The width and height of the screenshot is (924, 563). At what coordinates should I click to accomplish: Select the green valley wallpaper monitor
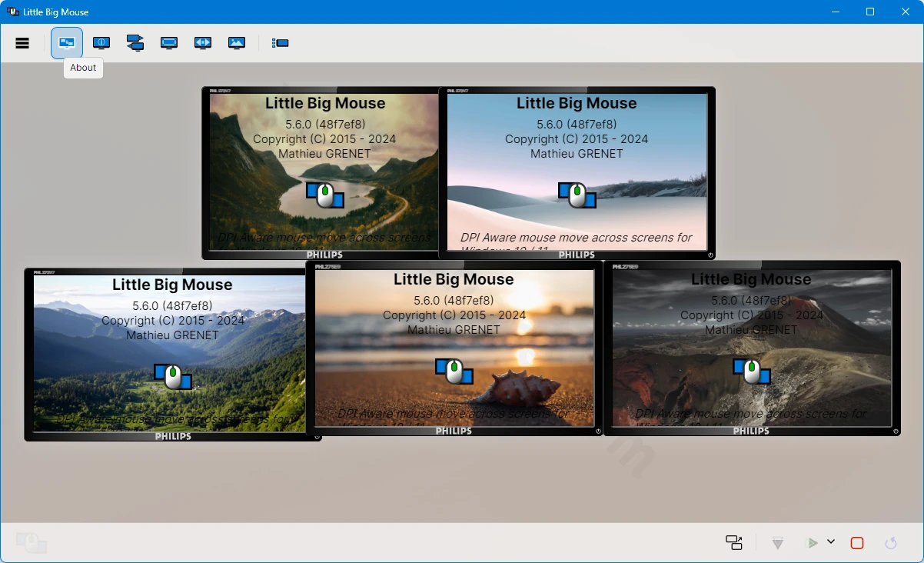click(x=165, y=355)
